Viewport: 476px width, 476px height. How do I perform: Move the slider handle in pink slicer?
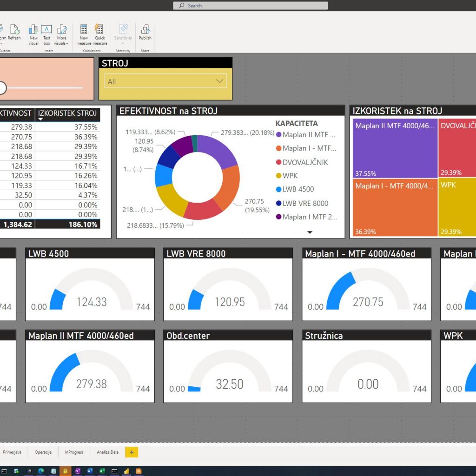pos(2,88)
